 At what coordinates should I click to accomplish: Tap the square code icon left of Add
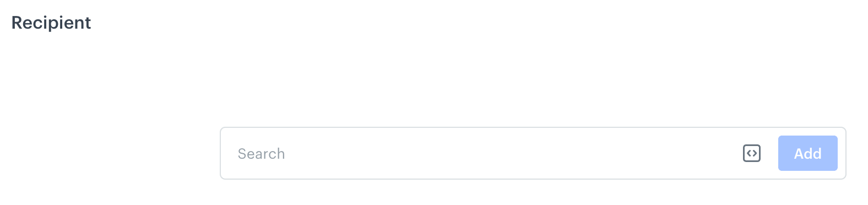coord(752,153)
